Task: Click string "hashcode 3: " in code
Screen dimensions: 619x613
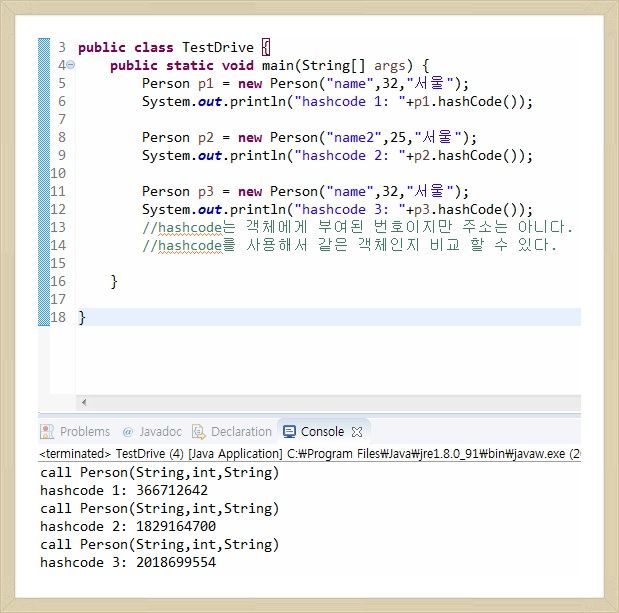Action: pos(350,210)
